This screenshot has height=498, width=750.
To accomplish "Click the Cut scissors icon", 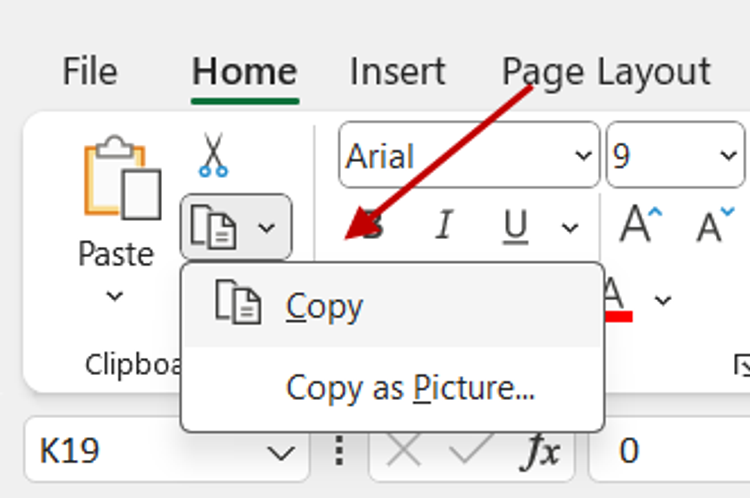I will [213, 155].
